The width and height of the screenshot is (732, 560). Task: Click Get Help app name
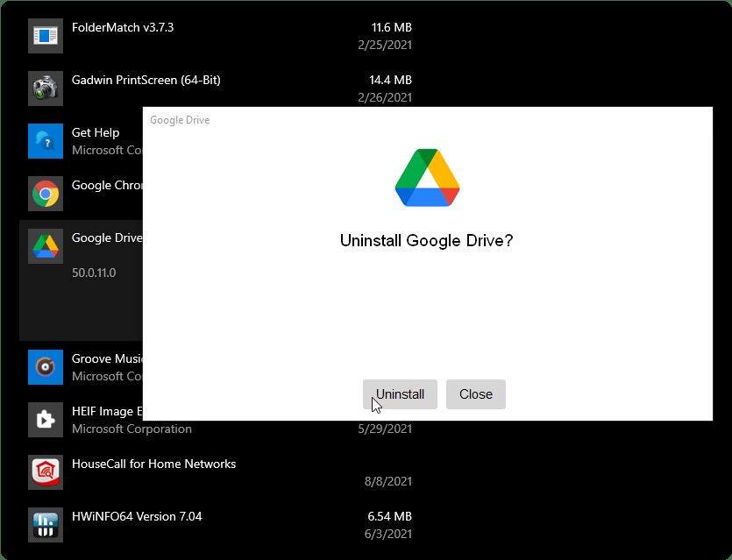[x=96, y=132]
